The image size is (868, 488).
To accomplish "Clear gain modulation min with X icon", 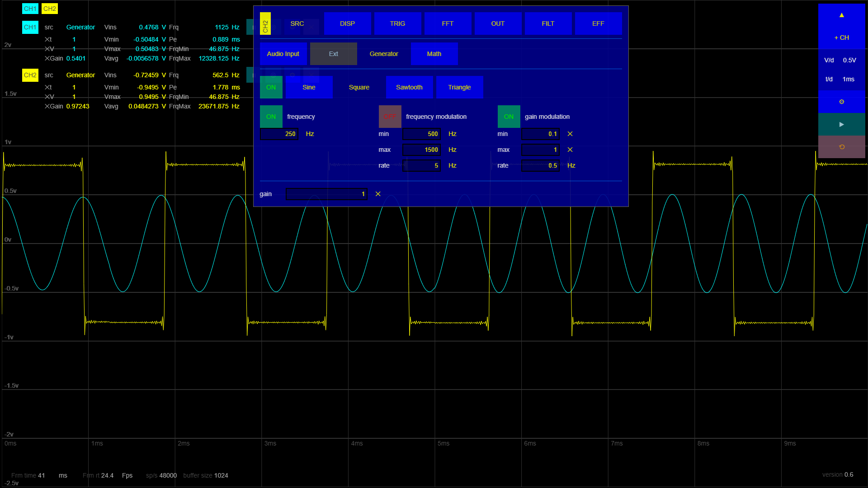I will pyautogui.click(x=570, y=134).
